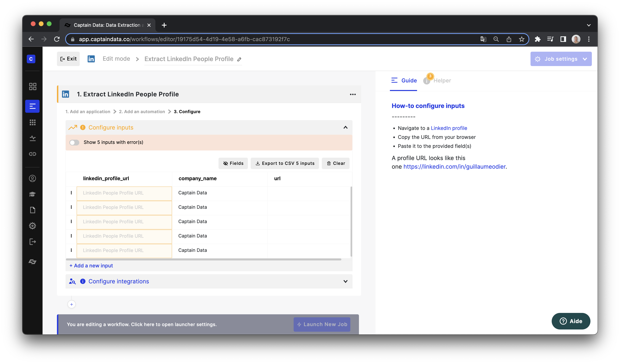Viewport: 620px width, 364px height.
Task: Click the horizontal scrollbar under inputs table
Action: [x=204, y=259]
